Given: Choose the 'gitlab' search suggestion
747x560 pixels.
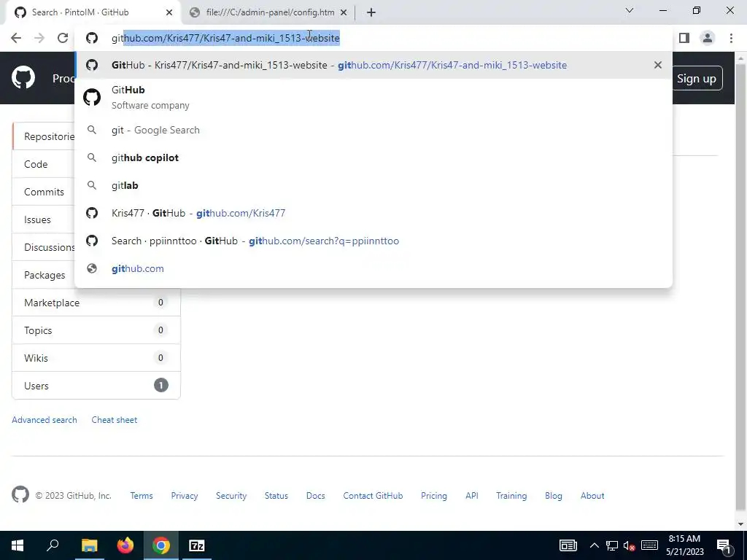Looking at the screenshot, I should tap(373, 185).
